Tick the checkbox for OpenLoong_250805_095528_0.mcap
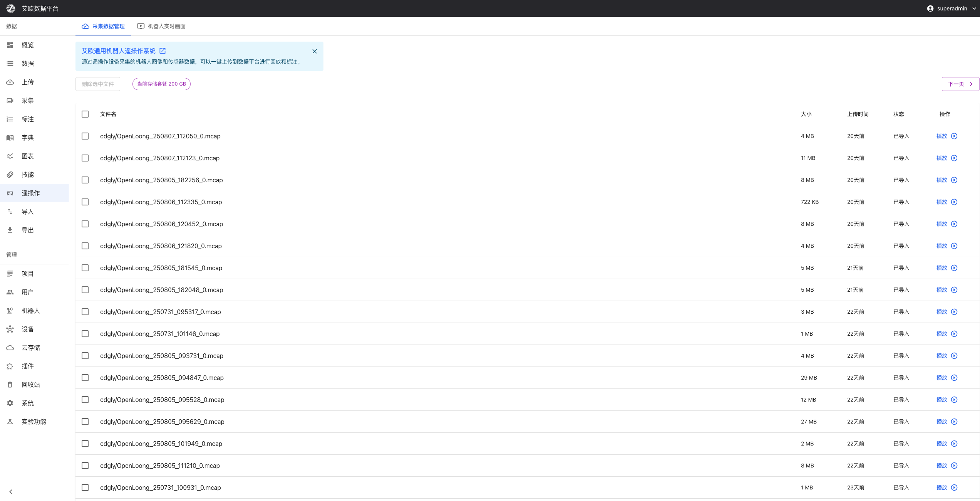980x501 pixels. pos(85,400)
